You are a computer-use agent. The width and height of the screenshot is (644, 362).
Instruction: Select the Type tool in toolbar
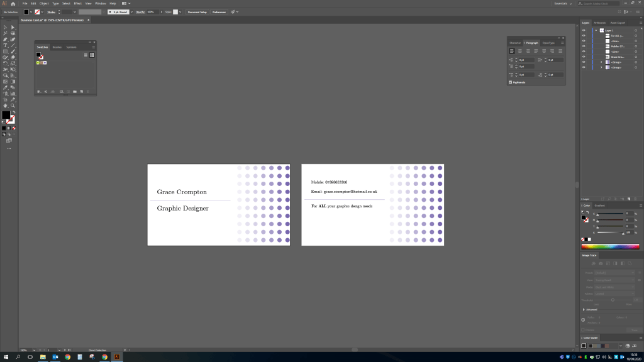pyautogui.click(x=5, y=45)
